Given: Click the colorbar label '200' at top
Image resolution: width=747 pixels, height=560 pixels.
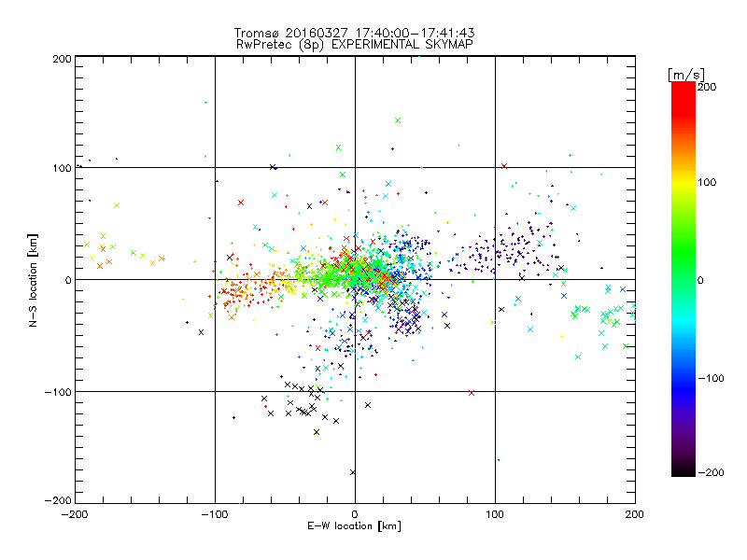Looking at the screenshot, I should pos(707,87).
